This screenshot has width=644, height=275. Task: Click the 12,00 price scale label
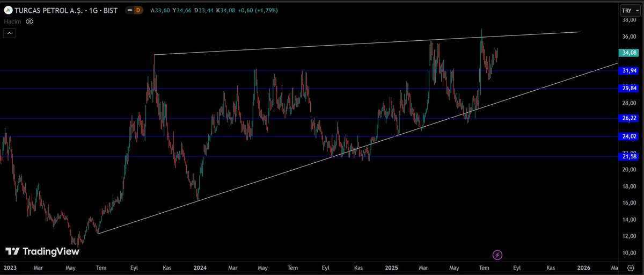click(629, 236)
